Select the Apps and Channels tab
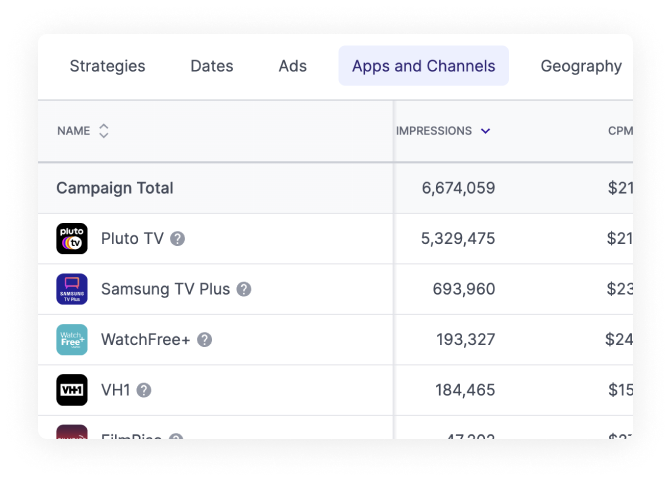Viewport: 671px width, 481px height. point(423,66)
